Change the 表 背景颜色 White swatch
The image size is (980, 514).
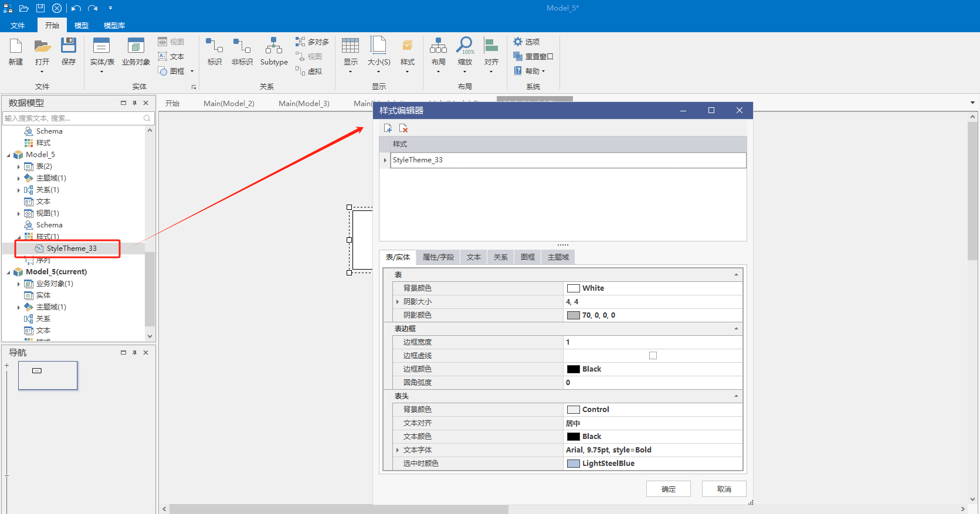(x=574, y=288)
